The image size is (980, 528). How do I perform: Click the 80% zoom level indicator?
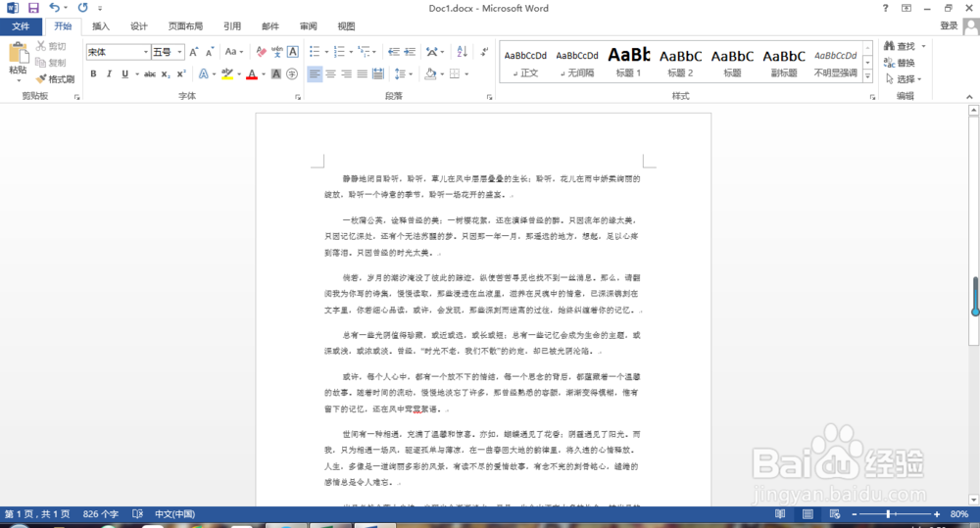pos(959,513)
